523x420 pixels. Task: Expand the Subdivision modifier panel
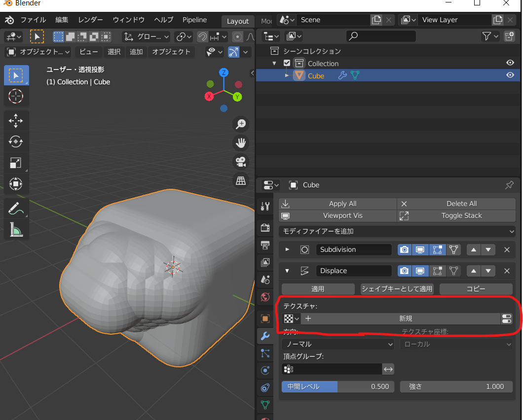tap(287, 249)
